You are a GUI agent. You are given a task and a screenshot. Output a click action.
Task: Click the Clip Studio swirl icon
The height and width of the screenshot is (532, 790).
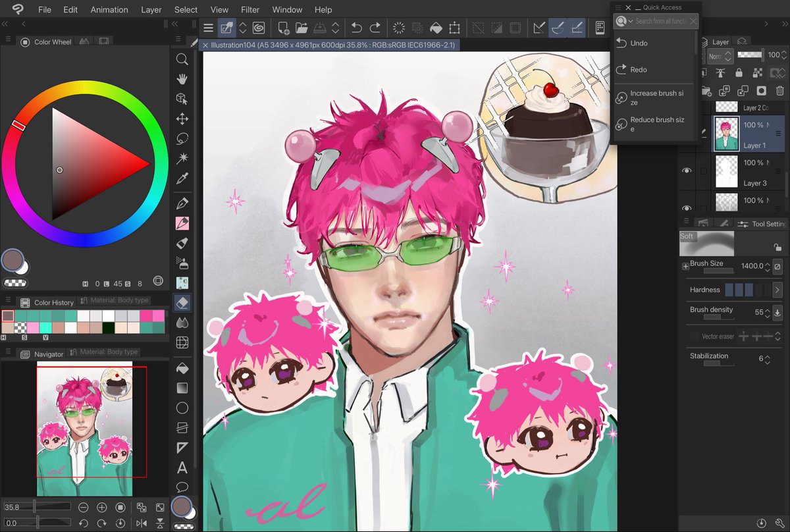pos(259,28)
